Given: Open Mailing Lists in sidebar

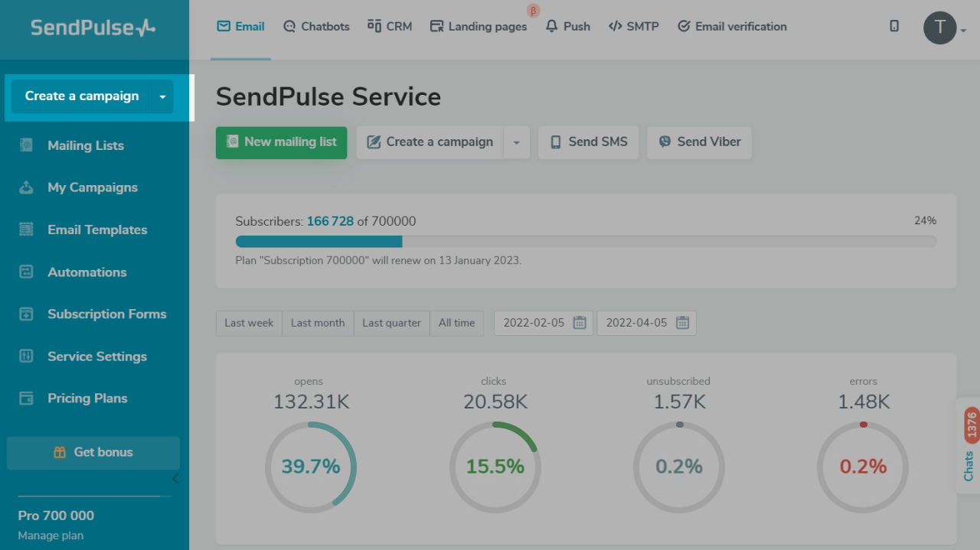Looking at the screenshot, I should click(86, 145).
